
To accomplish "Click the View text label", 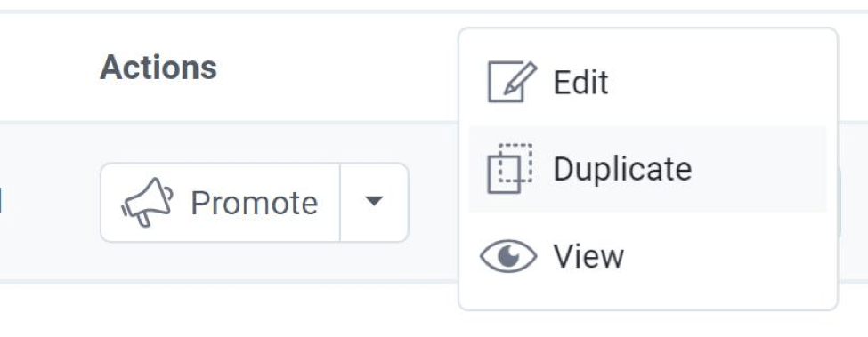I will click(588, 256).
